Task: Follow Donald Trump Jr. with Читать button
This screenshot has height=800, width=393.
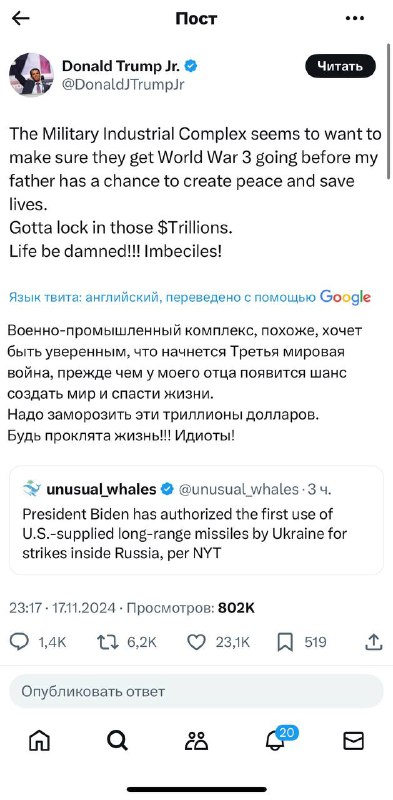Action: tap(340, 66)
